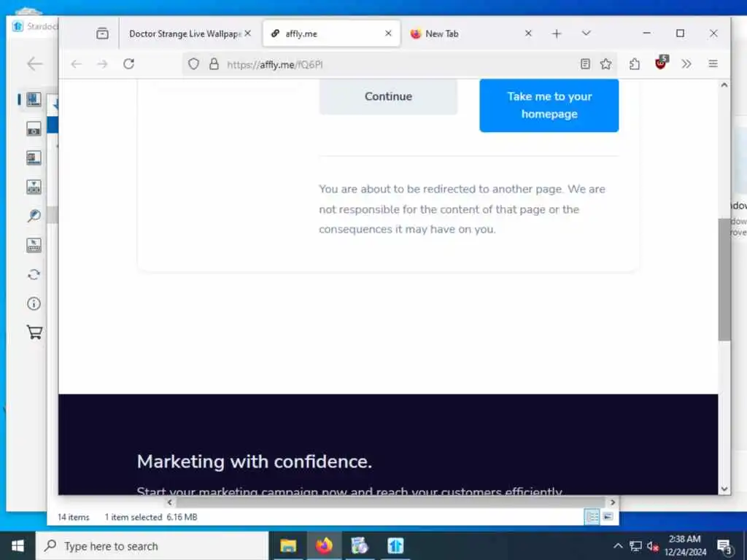Open notification center icon
This screenshot has height=560, width=747.
click(x=724, y=547)
